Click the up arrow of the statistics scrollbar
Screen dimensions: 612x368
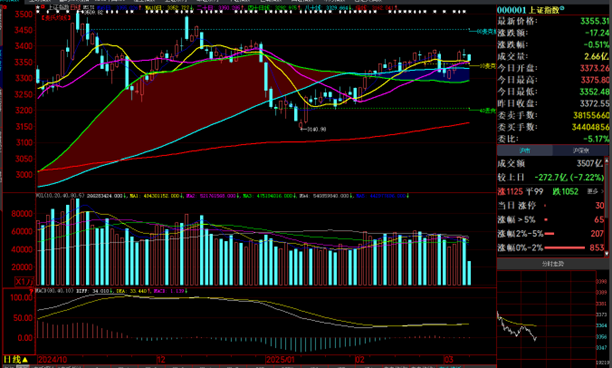[x=607, y=160]
